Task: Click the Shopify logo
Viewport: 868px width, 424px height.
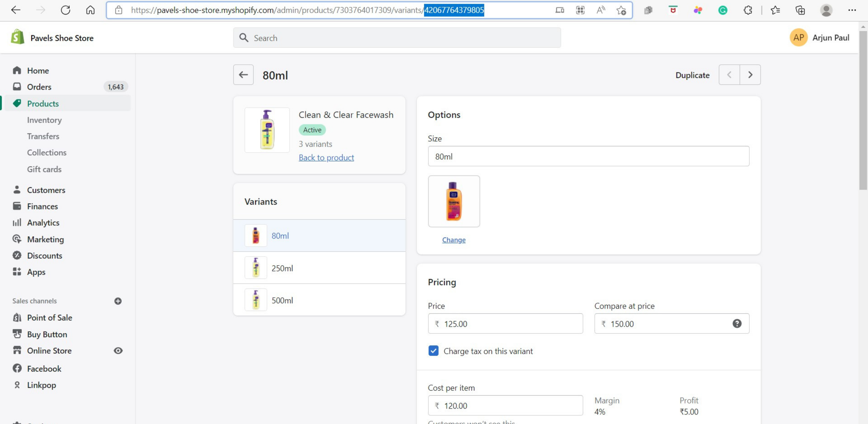Action: pos(17,36)
